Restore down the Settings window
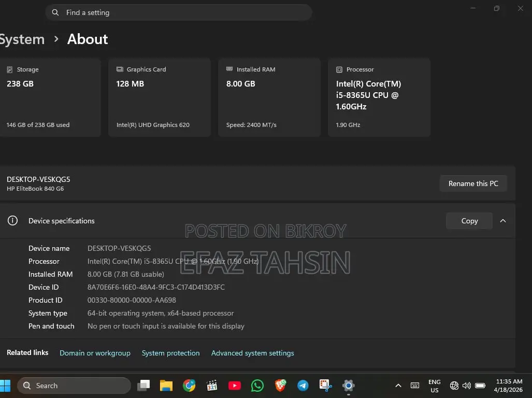The height and width of the screenshot is (398, 532). (x=497, y=8)
